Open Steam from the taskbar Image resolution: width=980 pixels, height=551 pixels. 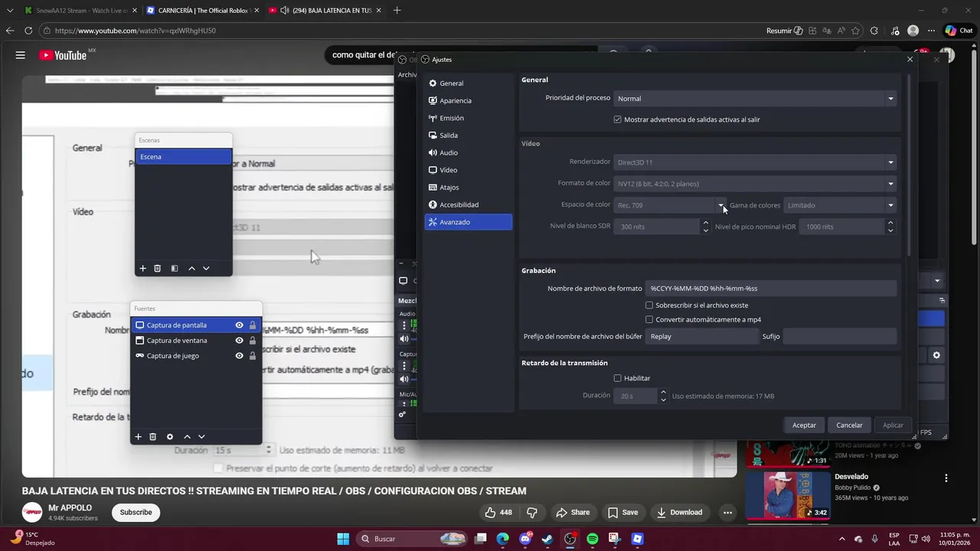[x=547, y=539]
